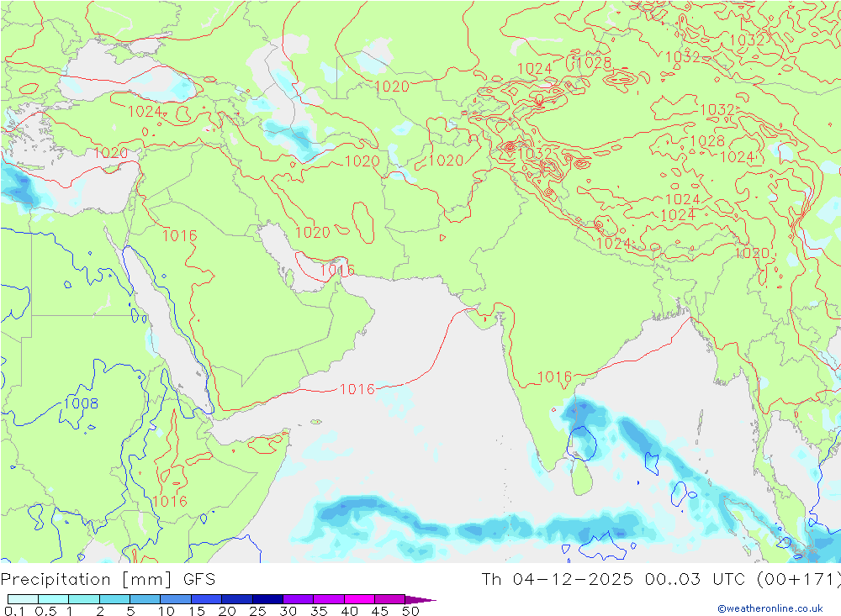Select the 25–30 mm navy legend swatch
The height and width of the screenshot is (616, 841).
click(267, 599)
